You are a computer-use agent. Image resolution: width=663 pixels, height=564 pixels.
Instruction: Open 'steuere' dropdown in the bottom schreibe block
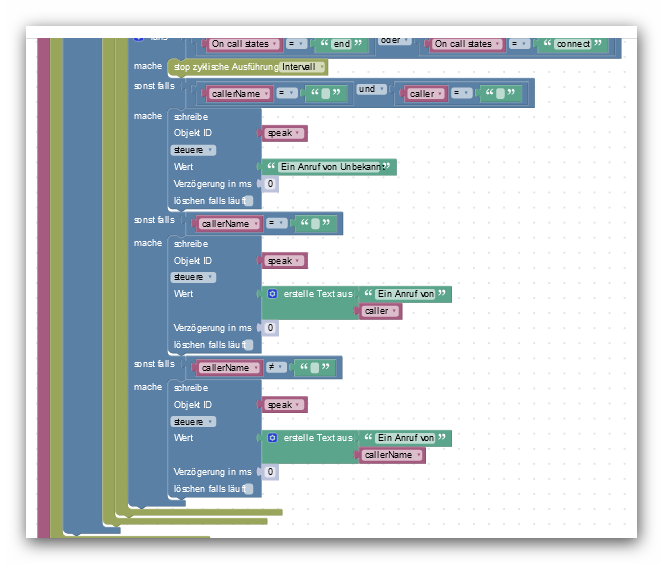coord(193,422)
